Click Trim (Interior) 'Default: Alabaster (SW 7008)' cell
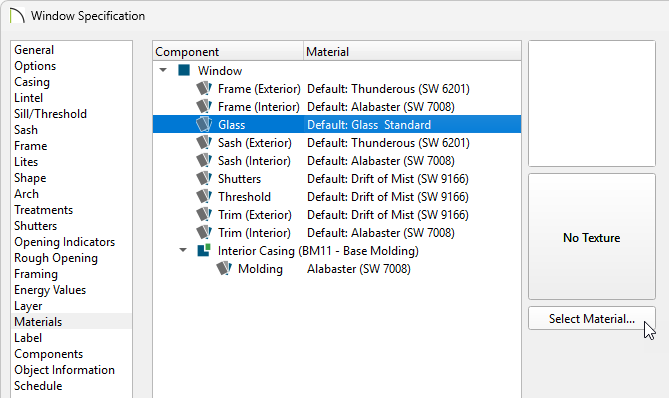Screen dimensions: 669x398 (381, 233)
